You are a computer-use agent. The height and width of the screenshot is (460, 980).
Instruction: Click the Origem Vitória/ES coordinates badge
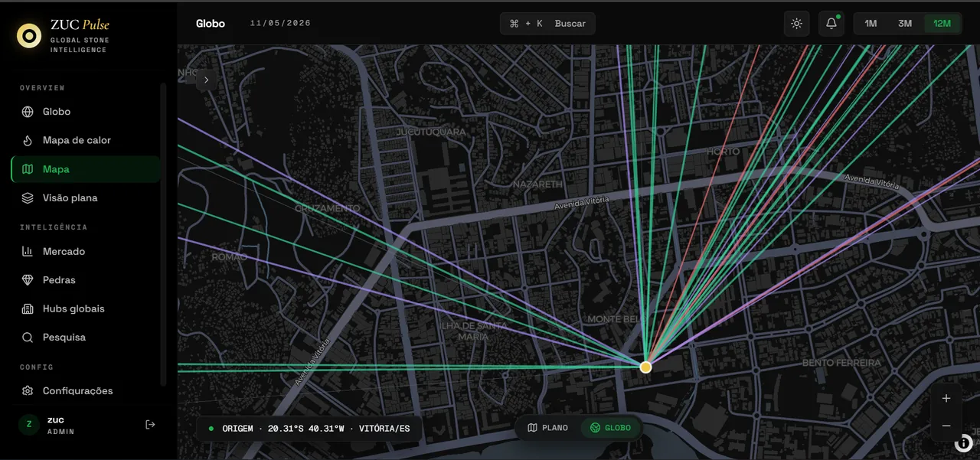click(309, 429)
